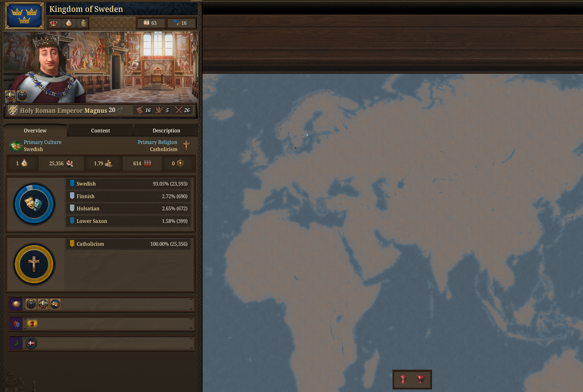The height and width of the screenshot is (392, 583).
Task: Click the Holsatian grey color marker
Action: 72,208
